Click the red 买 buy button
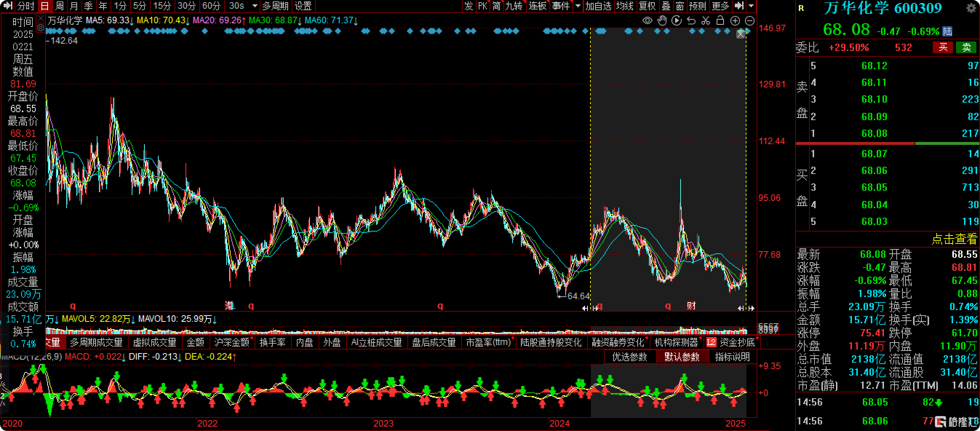 (943, 47)
